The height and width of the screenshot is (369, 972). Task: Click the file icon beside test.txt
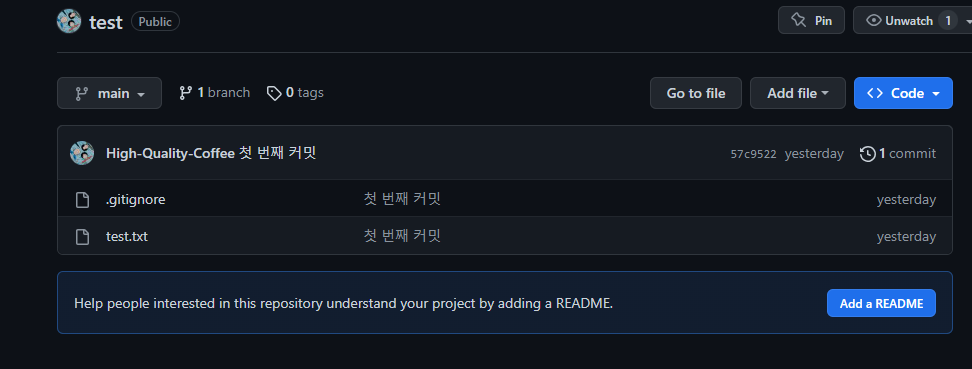coord(82,236)
